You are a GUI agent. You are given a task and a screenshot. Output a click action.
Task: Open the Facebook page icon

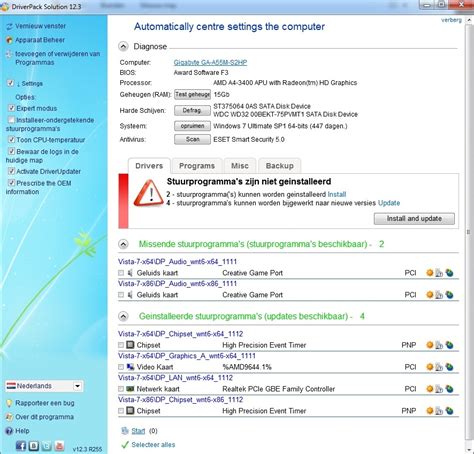21,445
